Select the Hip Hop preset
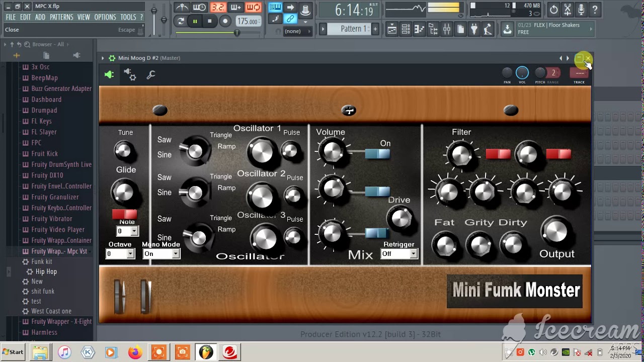This screenshot has height=362, width=644. (46, 271)
